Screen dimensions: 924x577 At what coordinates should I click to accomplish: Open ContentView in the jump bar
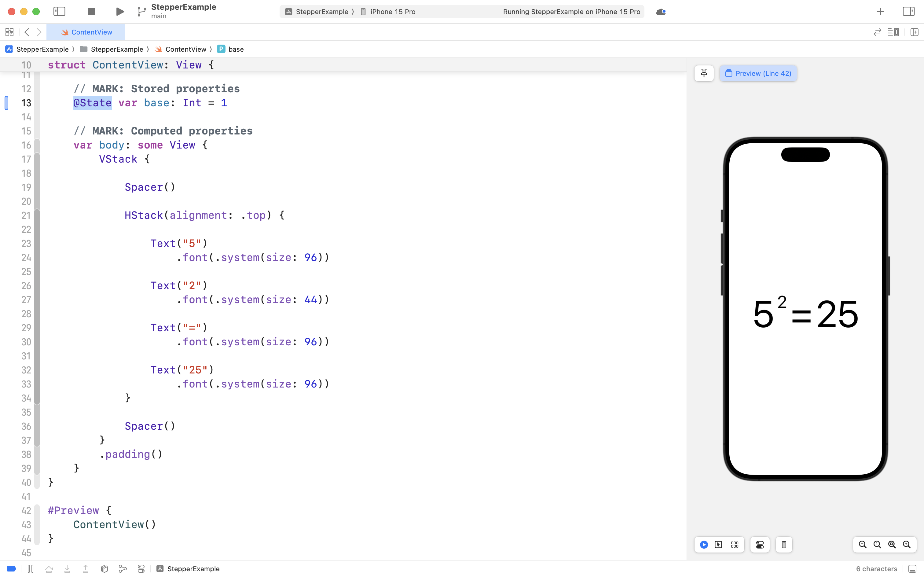point(186,49)
